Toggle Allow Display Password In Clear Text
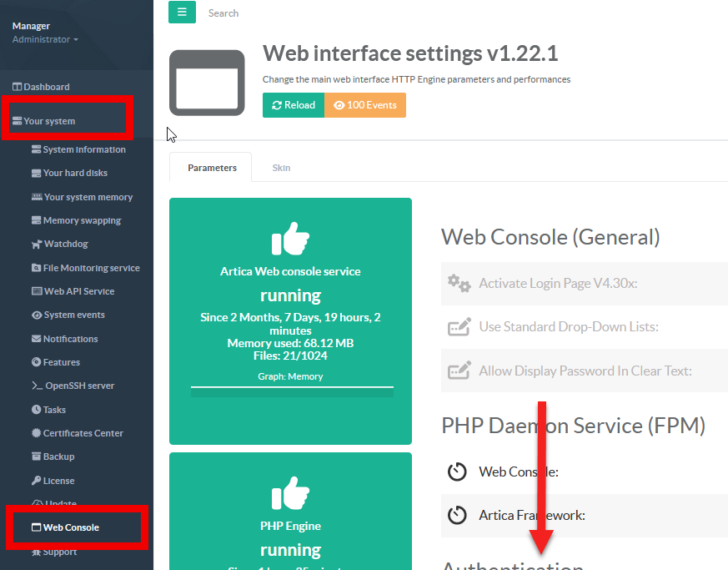This screenshot has height=570, width=728. point(585,371)
